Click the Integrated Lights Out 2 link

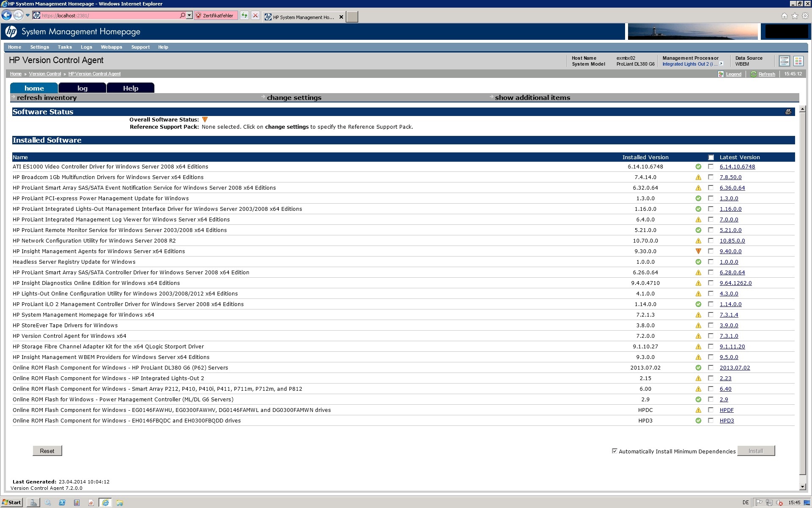pos(690,64)
